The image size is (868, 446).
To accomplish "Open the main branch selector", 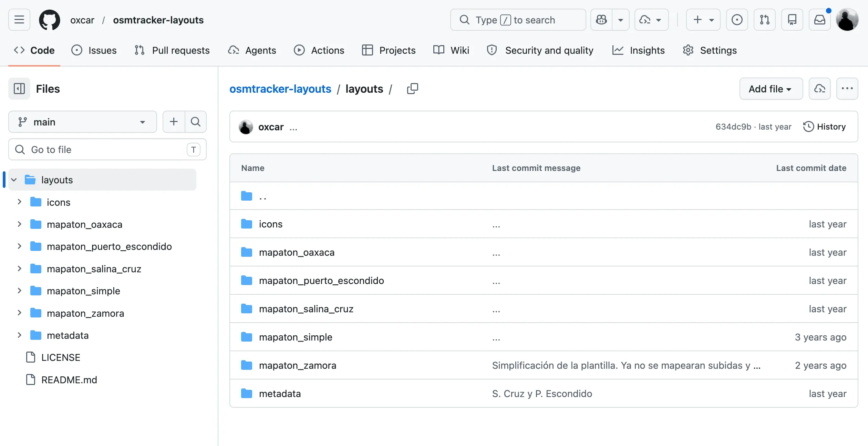I will tap(83, 122).
